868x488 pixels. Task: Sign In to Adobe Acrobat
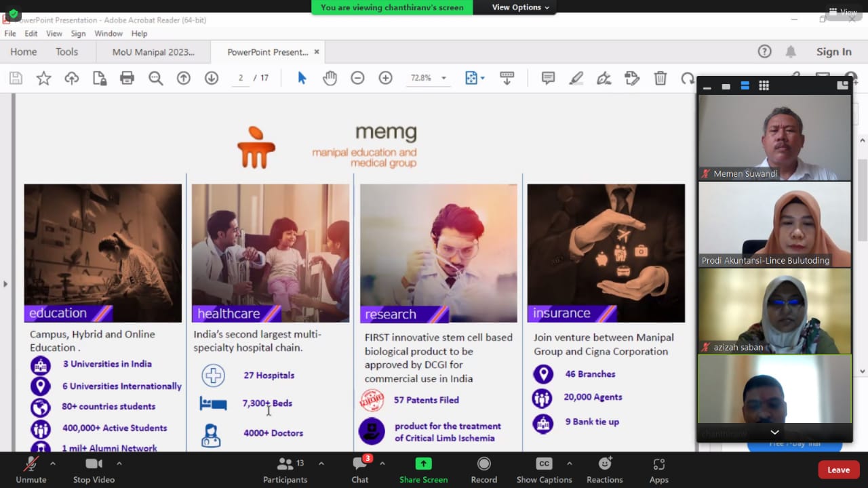coord(833,52)
